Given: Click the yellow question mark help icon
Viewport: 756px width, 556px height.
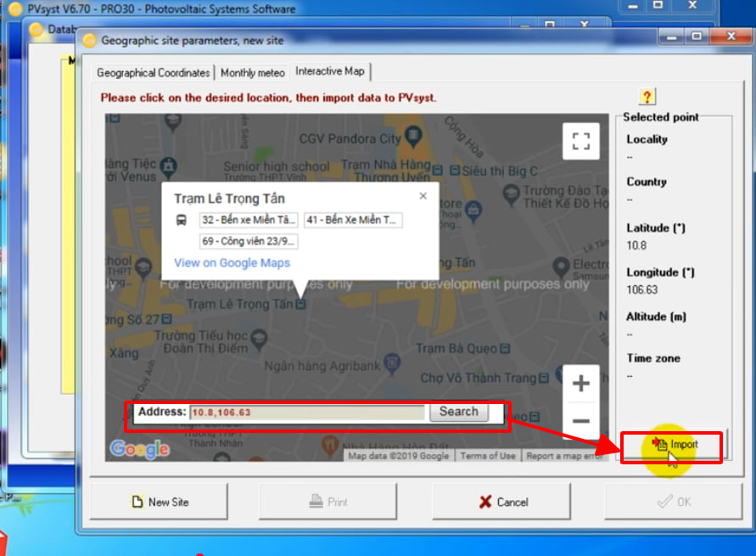Looking at the screenshot, I should [x=647, y=97].
